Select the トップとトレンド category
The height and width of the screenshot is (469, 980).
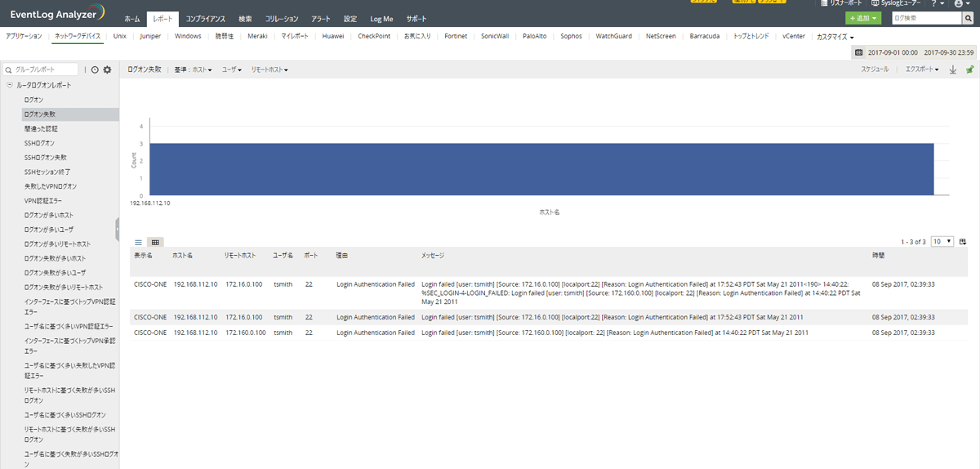pyautogui.click(x=751, y=37)
